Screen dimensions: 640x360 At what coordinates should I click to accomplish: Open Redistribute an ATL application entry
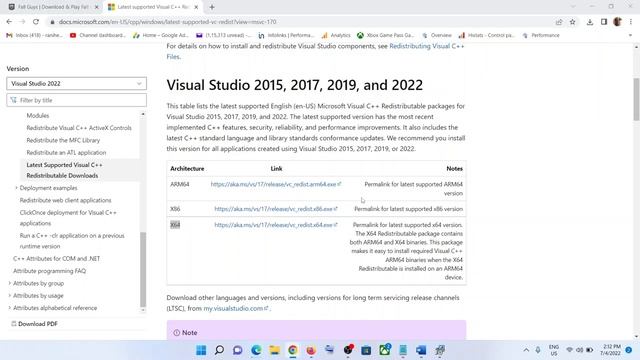(66, 152)
